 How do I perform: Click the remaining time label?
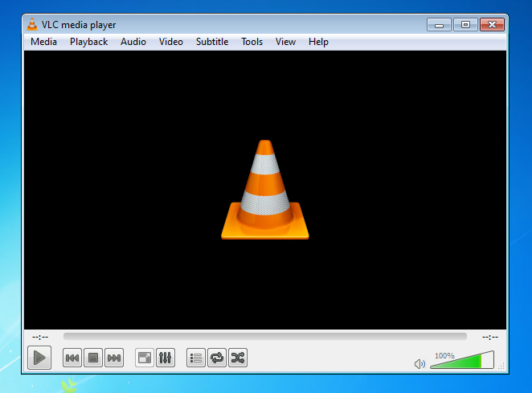point(490,337)
